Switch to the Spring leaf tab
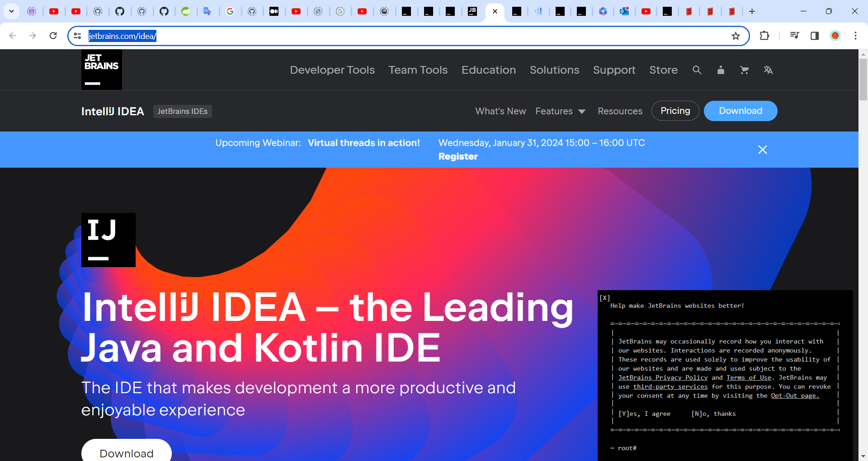The image size is (868, 461). (x=186, y=11)
